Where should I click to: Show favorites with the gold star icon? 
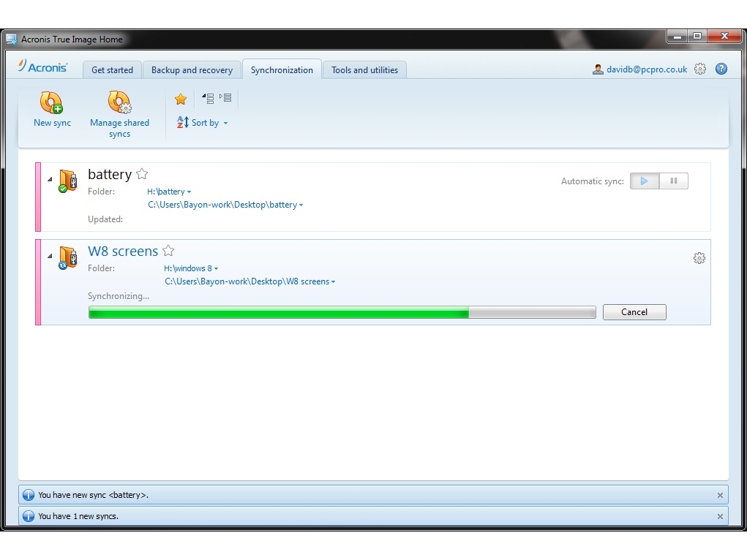[x=181, y=99]
